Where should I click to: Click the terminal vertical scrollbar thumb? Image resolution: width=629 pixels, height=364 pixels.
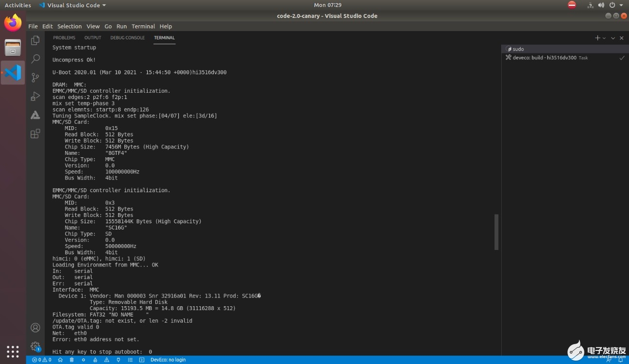click(x=496, y=232)
